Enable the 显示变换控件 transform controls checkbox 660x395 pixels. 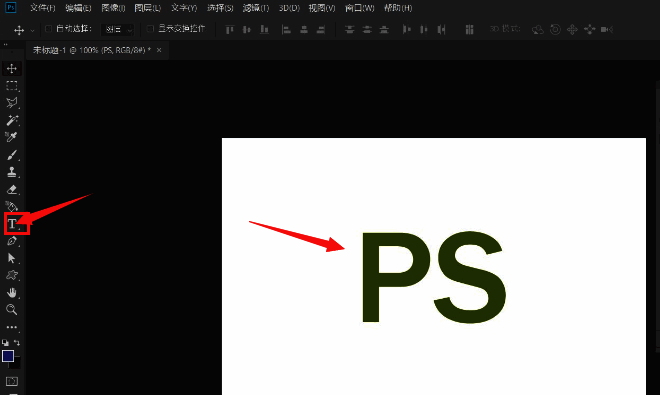150,29
